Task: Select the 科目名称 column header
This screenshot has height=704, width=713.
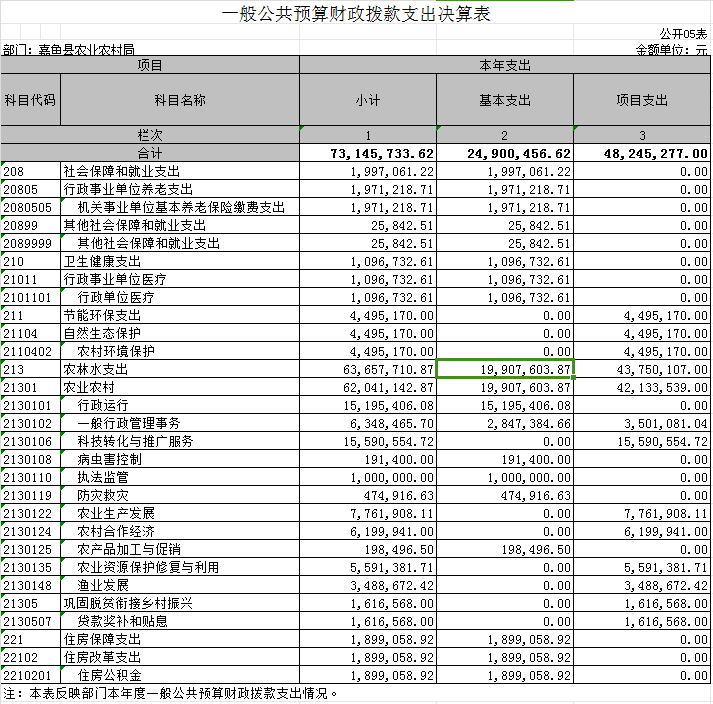Action: [x=180, y=100]
